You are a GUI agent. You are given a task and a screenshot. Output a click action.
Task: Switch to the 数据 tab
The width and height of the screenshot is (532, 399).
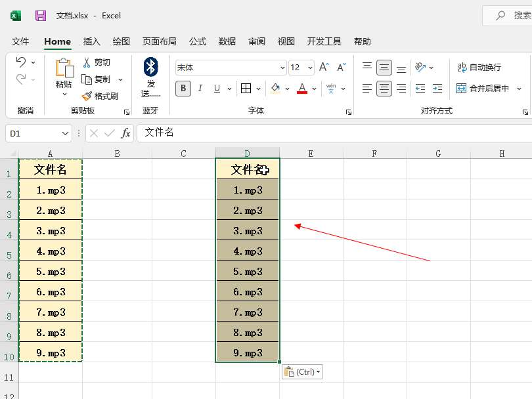click(x=227, y=42)
